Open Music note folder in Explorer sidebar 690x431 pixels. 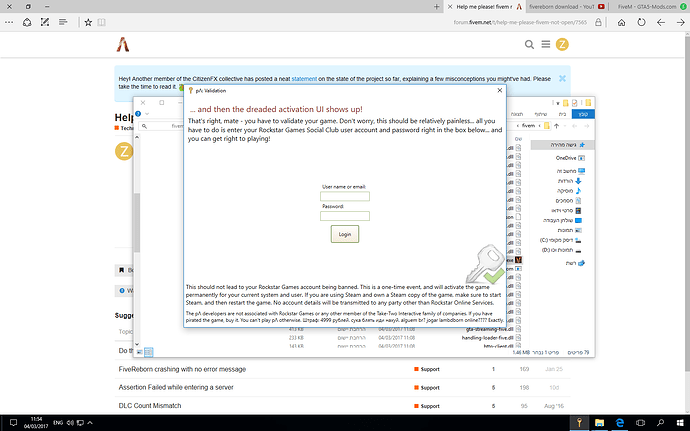571,191
